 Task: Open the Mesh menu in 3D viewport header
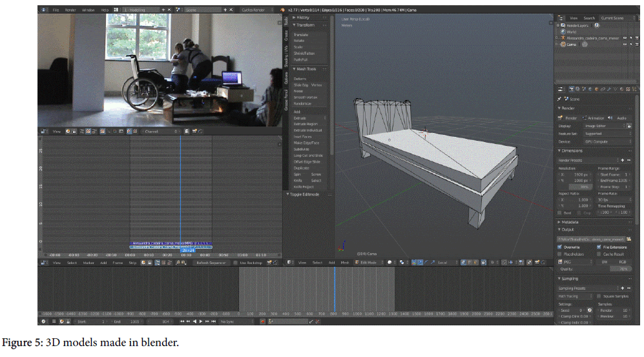click(x=344, y=263)
